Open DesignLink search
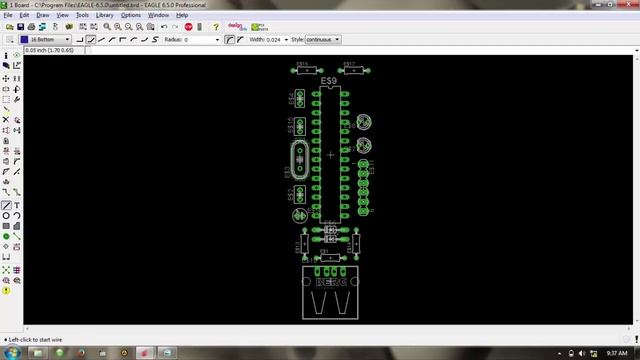 tap(237, 27)
